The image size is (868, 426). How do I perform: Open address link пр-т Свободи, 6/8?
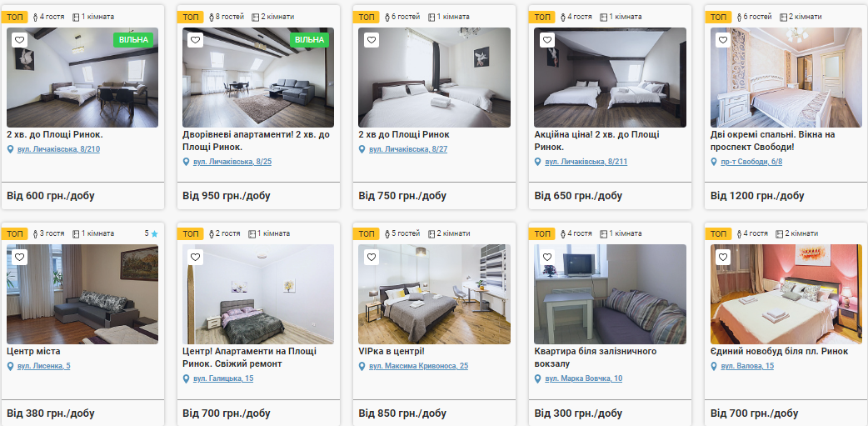pos(751,162)
